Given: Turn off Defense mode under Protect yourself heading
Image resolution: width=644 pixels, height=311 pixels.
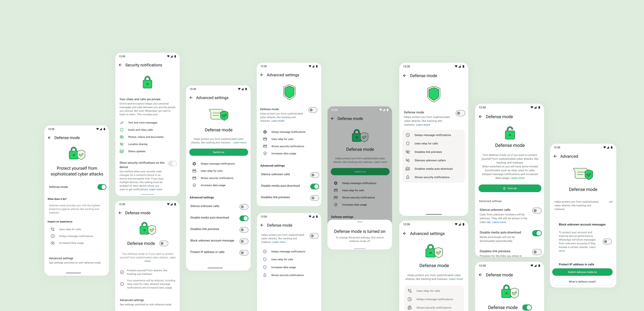Looking at the screenshot, I should click(x=102, y=187).
